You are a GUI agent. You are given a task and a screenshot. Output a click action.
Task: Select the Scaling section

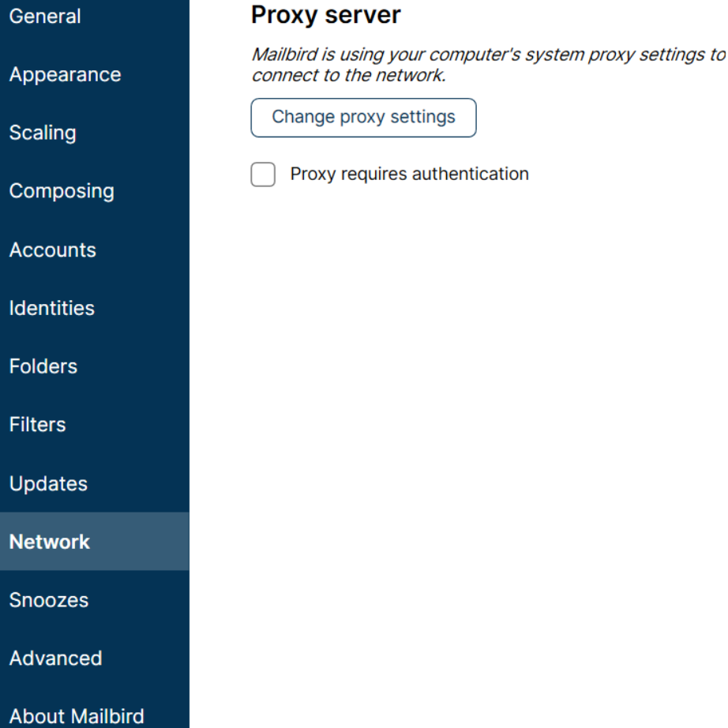tap(94, 133)
